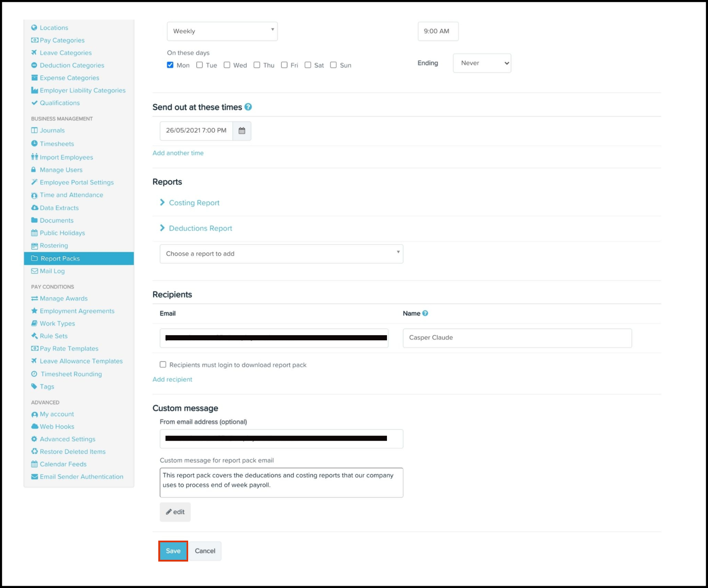This screenshot has width=708, height=588.
Task: Click help icon beside Send out times
Action: point(248,107)
